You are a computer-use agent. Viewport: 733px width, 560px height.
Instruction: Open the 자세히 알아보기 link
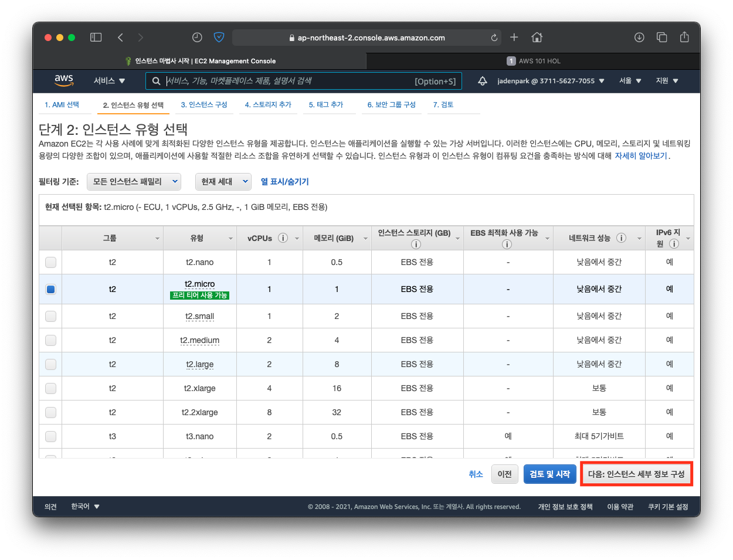click(641, 156)
